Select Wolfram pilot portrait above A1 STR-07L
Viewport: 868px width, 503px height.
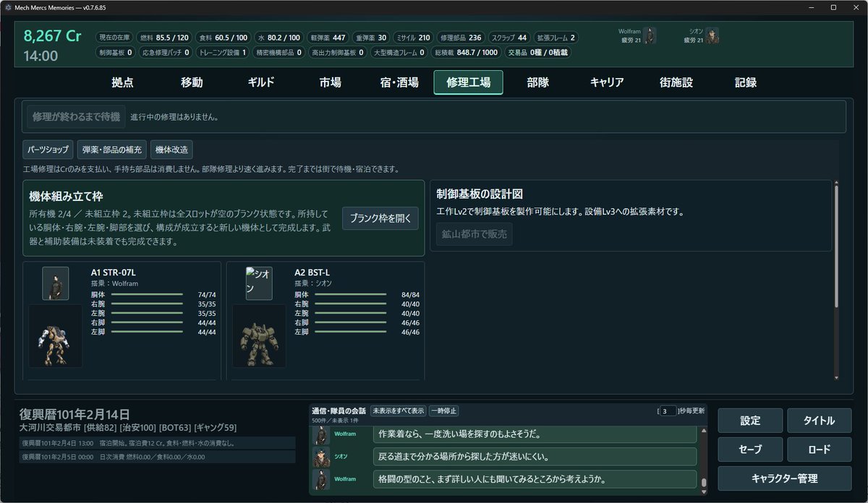[56, 283]
